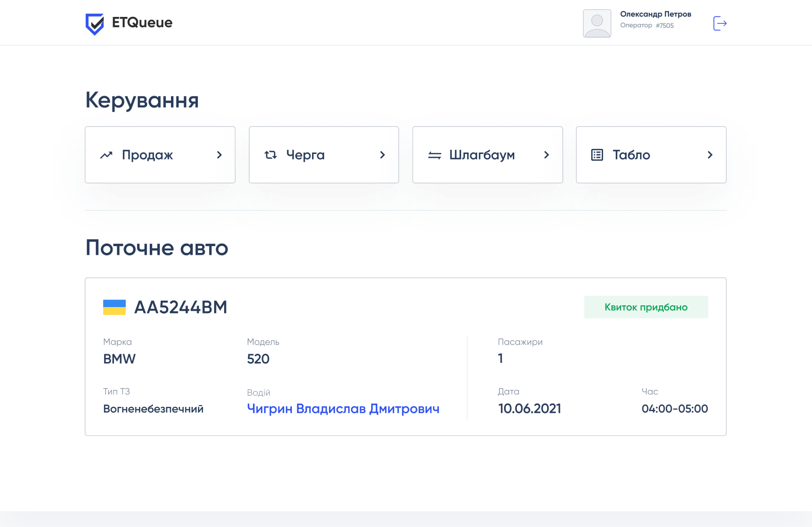Click the operator avatar image
Screen dimensions: 812x527
[x=597, y=23]
